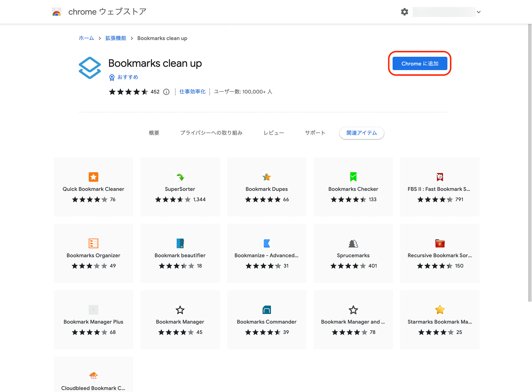Open the Recursive Bookmark Sor... title
Image resolution: width=532 pixels, height=392 pixels.
click(x=440, y=255)
